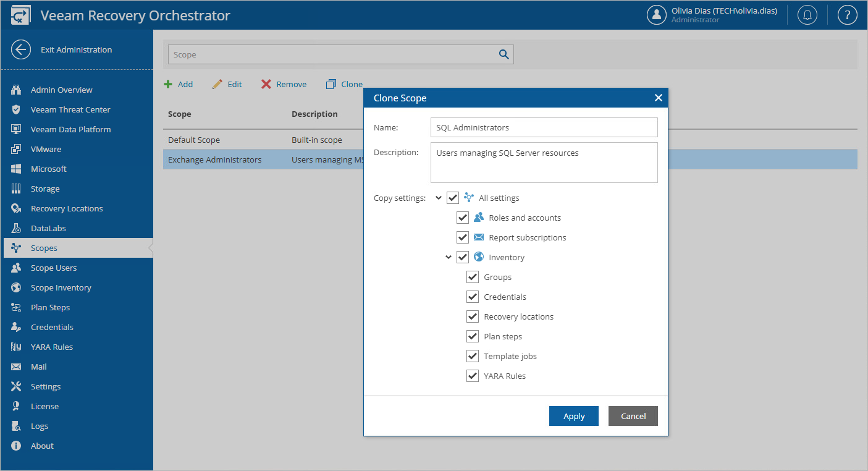This screenshot has width=868, height=471.
Task: Click Add in the scope toolbar
Action: point(179,84)
